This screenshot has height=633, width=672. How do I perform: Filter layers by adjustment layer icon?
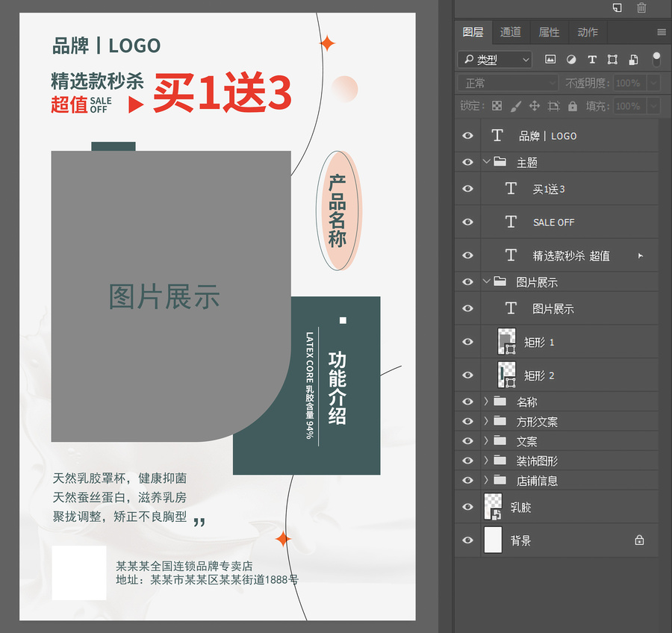coord(571,60)
